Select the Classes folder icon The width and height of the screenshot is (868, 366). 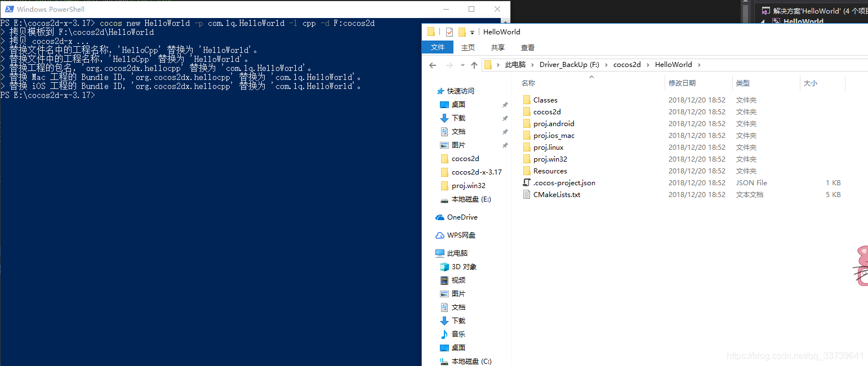527,100
